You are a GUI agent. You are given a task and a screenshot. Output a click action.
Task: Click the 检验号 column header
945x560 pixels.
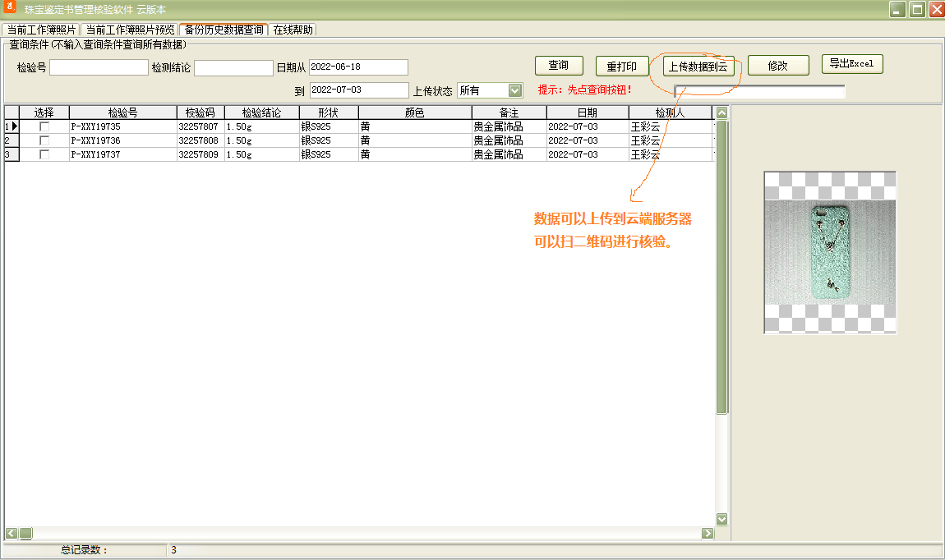click(123, 112)
